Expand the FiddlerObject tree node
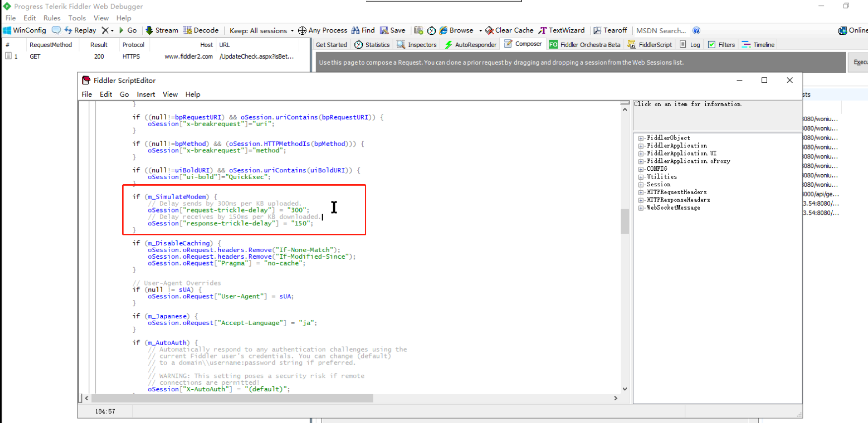This screenshot has width=868, height=423. tap(641, 139)
